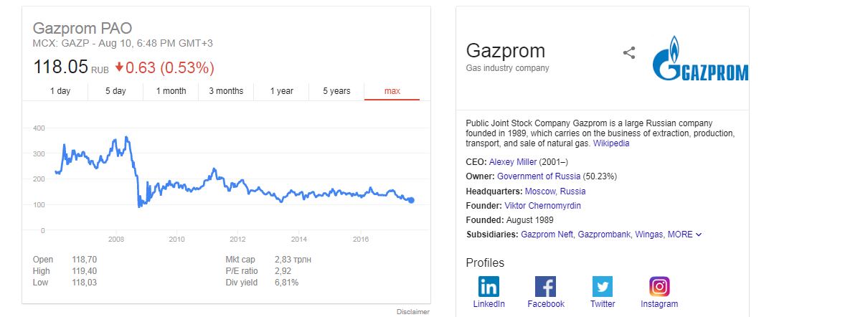Open the Twitter profile icon
Screen dimensions: 868x317
click(603, 286)
